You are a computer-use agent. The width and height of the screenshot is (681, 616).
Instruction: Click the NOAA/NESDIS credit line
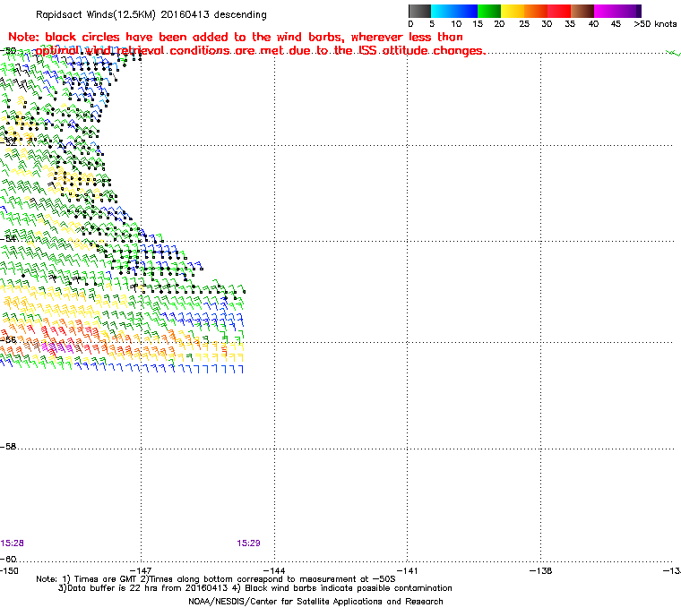click(315, 602)
